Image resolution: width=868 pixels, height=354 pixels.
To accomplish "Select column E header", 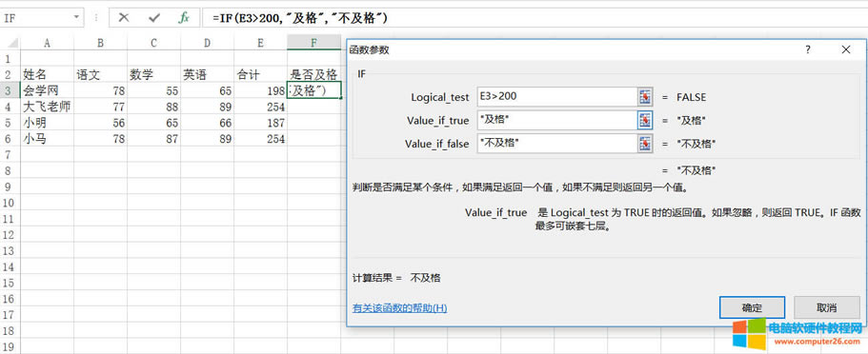I will 260,43.
